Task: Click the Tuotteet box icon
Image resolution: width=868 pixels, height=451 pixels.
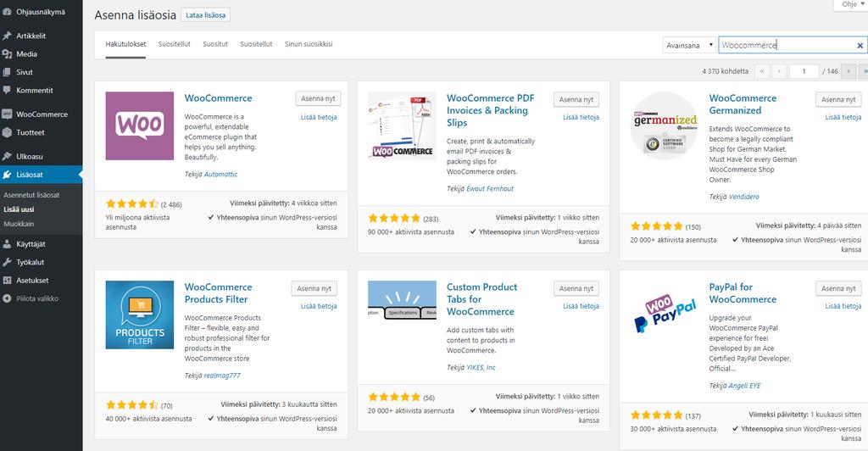Action: click(x=7, y=132)
